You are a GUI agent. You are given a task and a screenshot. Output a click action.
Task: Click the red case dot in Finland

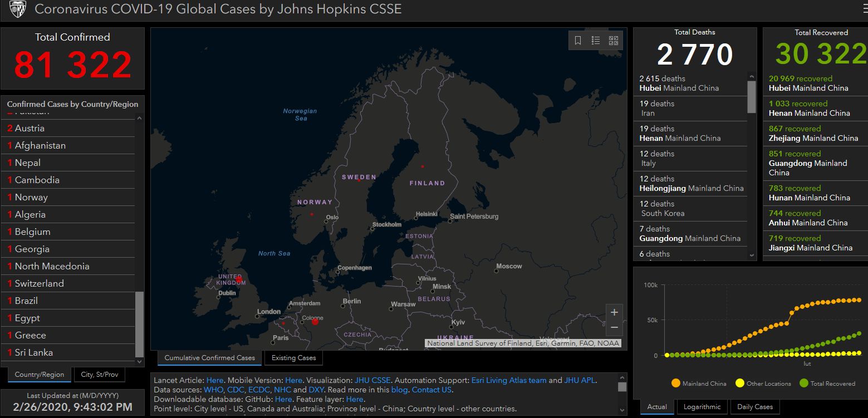tap(422, 166)
